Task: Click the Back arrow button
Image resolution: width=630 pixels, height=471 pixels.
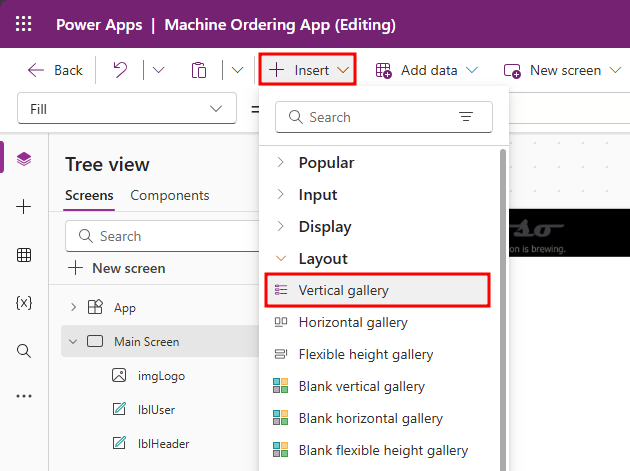Action: (55, 70)
